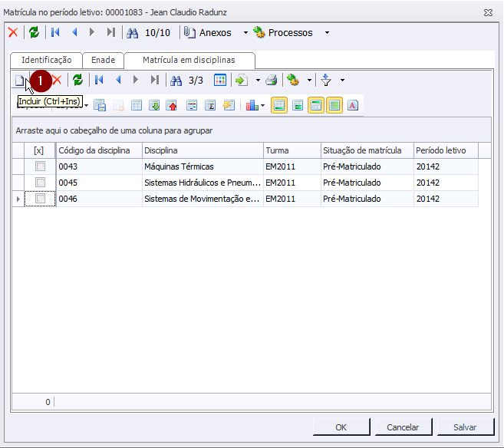Click the OK button

341,427
